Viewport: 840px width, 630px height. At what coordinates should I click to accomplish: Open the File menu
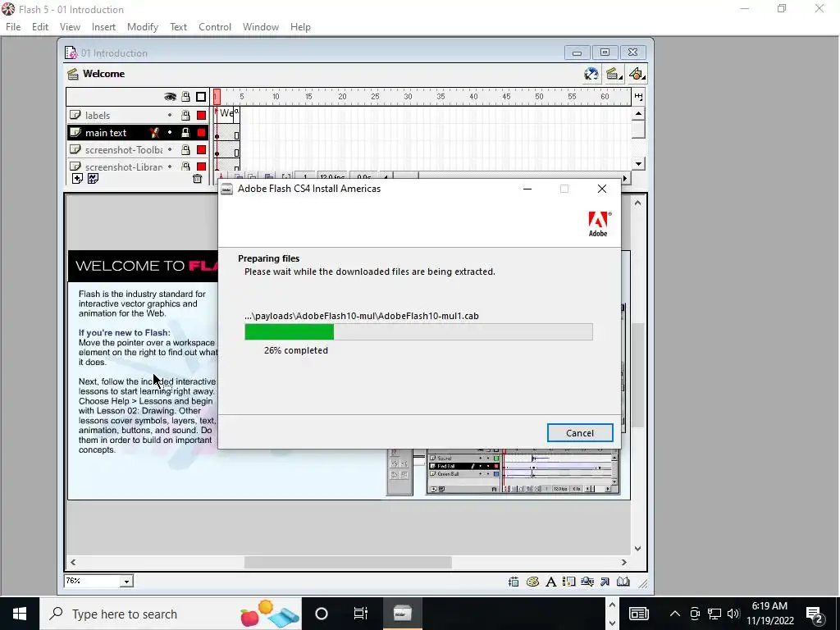click(13, 27)
